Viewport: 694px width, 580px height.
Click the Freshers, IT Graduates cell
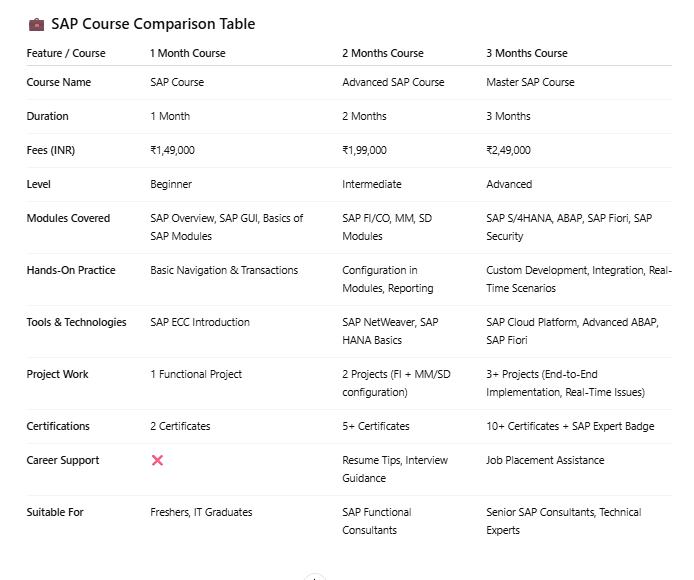tap(201, 512)
